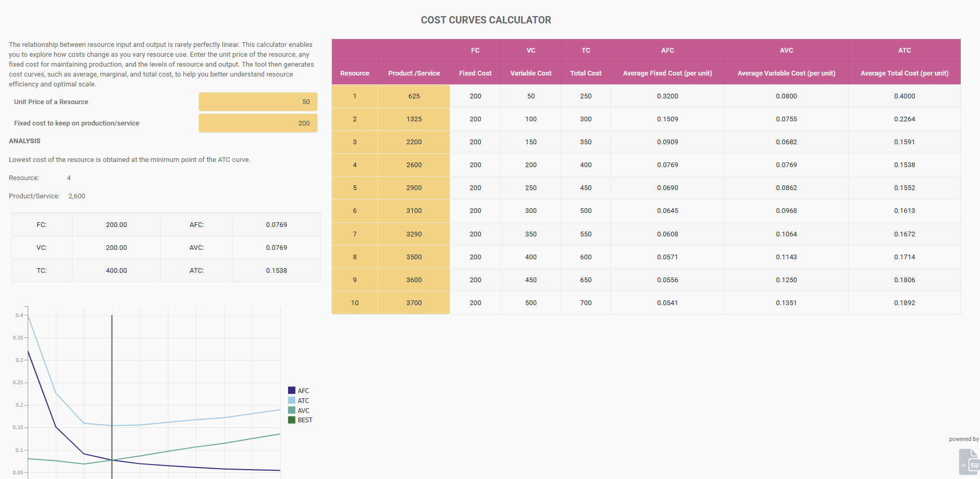Click the Product/Service cell with 2900

(414, 188)
